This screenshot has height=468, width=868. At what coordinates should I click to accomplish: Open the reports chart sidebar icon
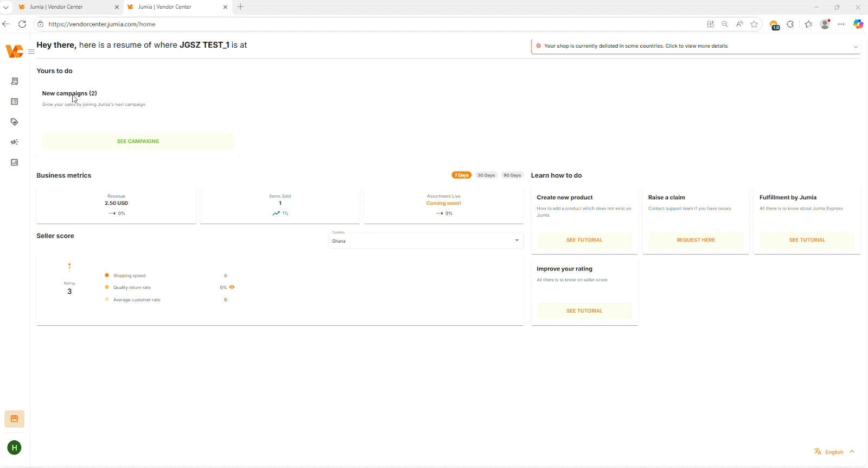(15, 162)
